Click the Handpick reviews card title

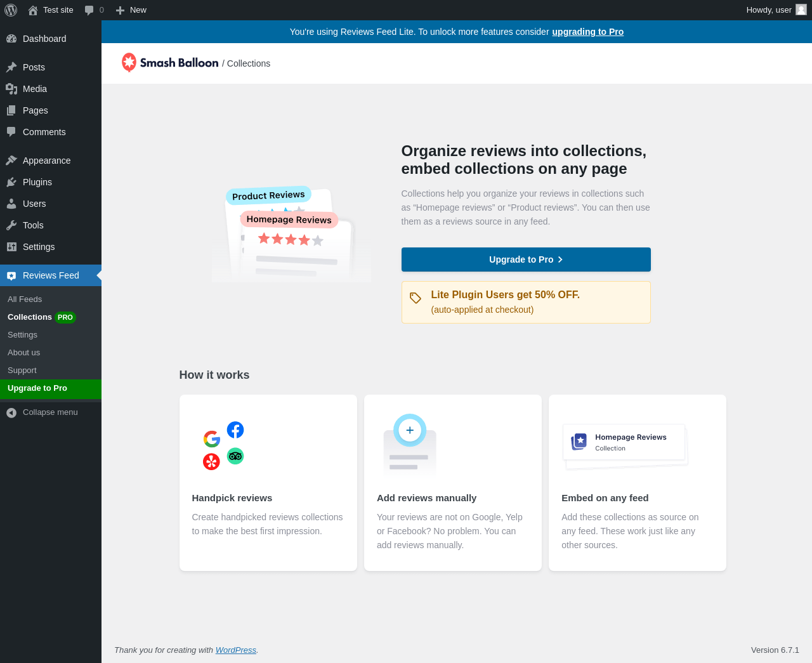232,498
